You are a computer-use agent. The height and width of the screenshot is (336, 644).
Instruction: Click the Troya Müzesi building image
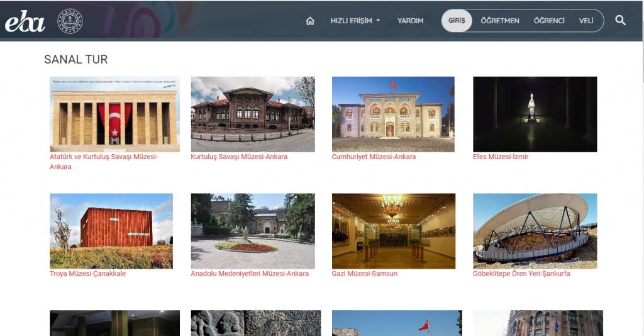pos(111,231)
